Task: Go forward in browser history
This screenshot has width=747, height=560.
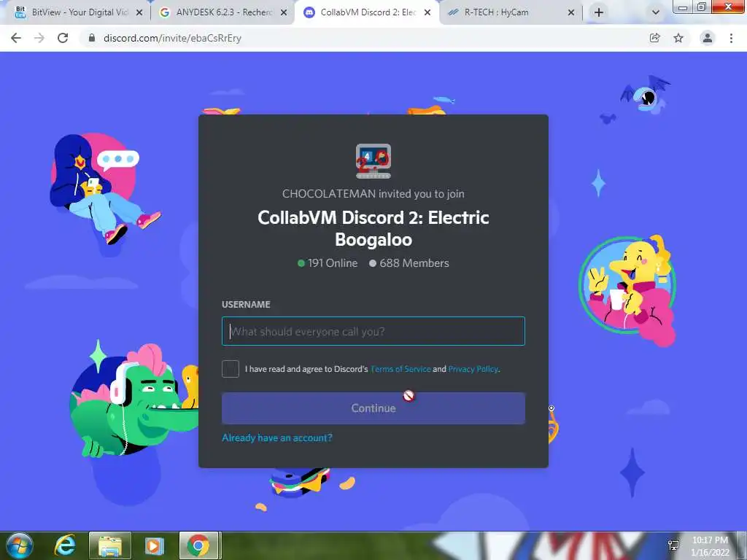Action: pyautogui.click(x=39, y=38)
